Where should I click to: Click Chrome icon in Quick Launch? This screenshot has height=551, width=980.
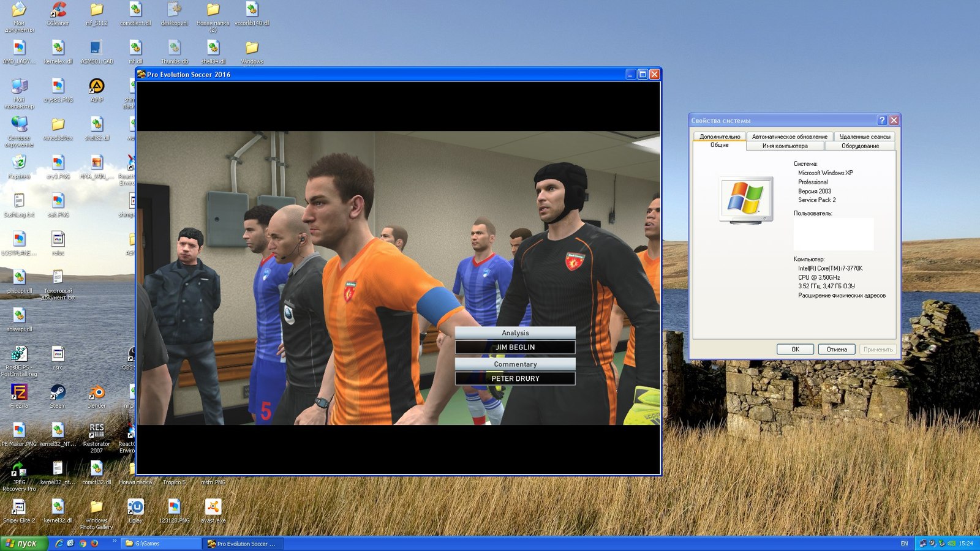[x=83, y=544]
